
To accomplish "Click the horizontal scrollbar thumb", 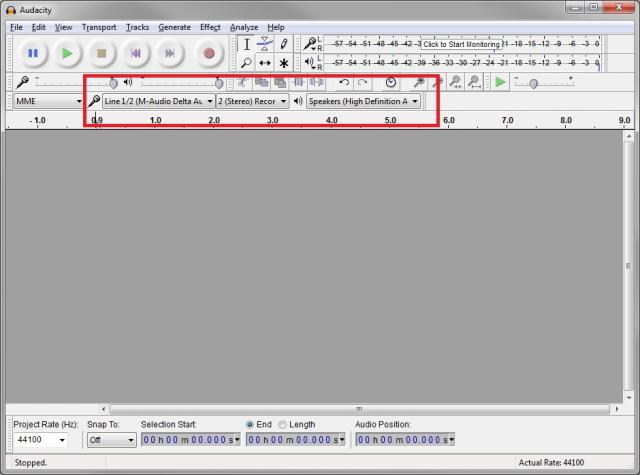I will [359, 408].
